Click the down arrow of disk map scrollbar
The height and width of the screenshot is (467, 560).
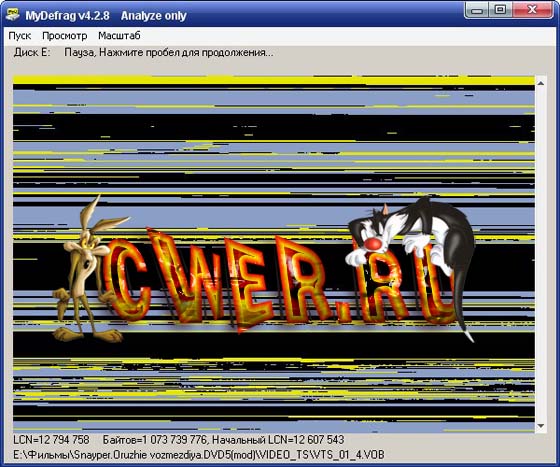pos(540,426)
